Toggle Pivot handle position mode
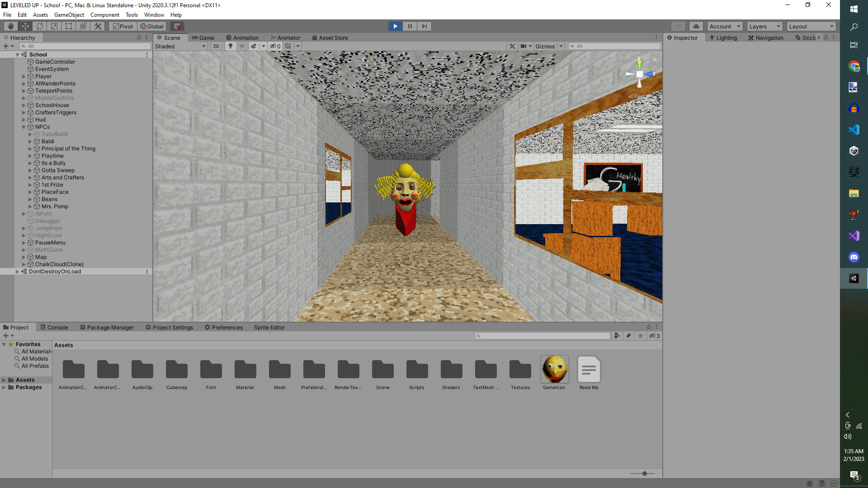 [123, 26]
